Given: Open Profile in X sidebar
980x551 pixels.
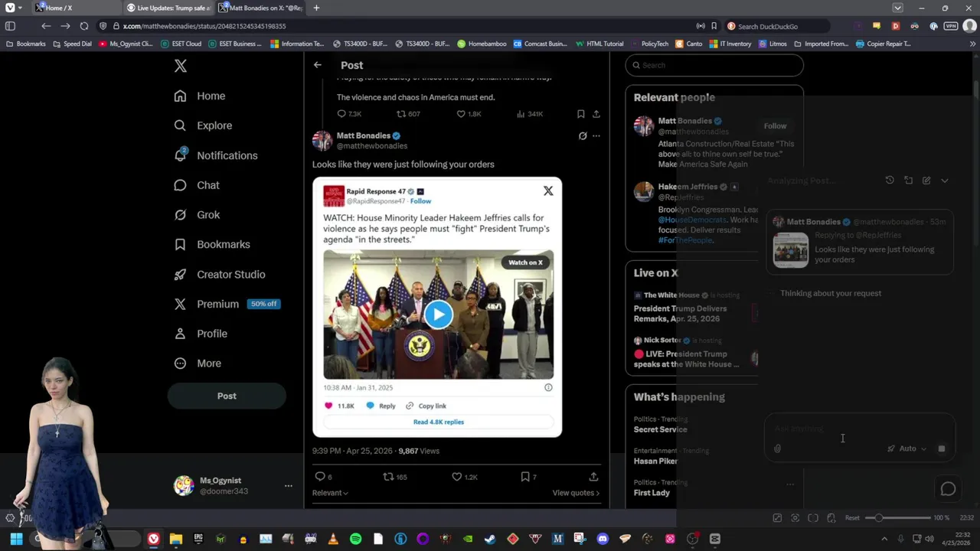Looking at the screenshot, I should click(x=201, y=334).
